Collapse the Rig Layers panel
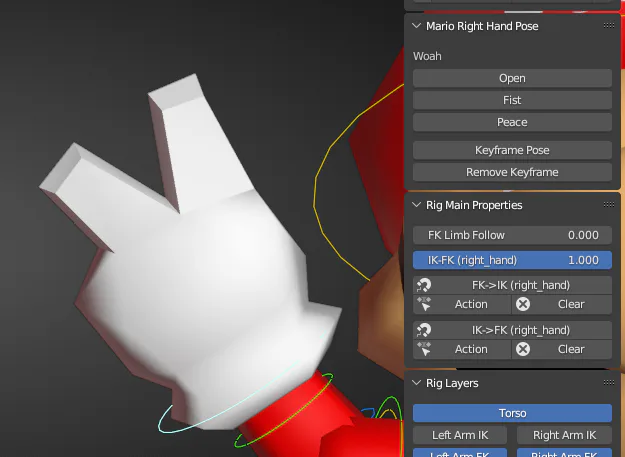 (x=417, y=383)
